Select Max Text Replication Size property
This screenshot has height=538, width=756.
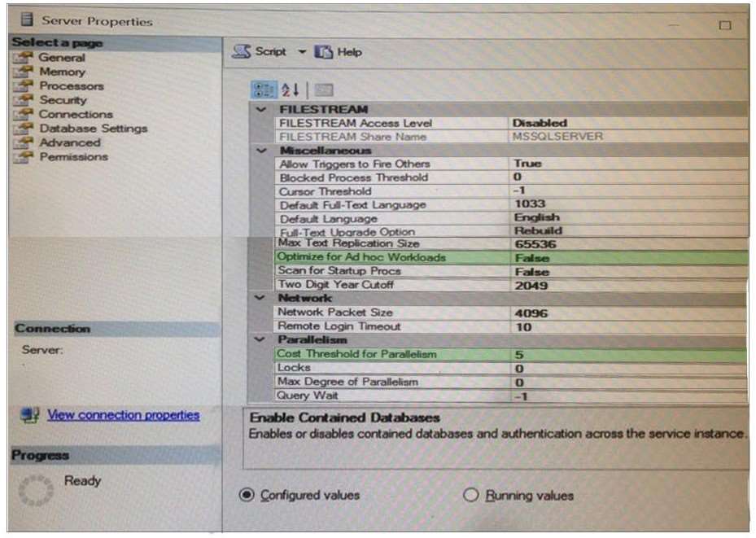510,244
